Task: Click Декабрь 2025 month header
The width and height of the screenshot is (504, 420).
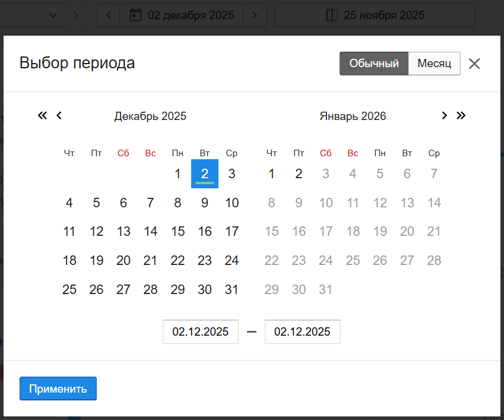Action: (x=150, y=116)
